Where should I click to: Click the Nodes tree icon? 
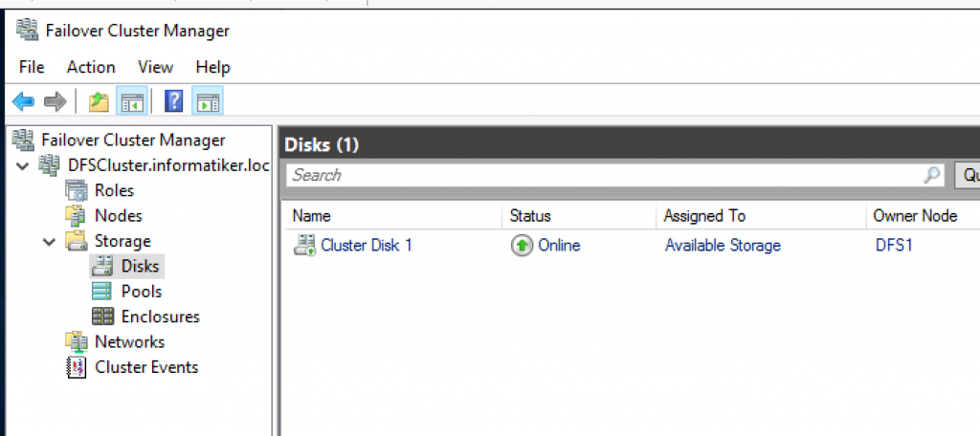(77, 215)
